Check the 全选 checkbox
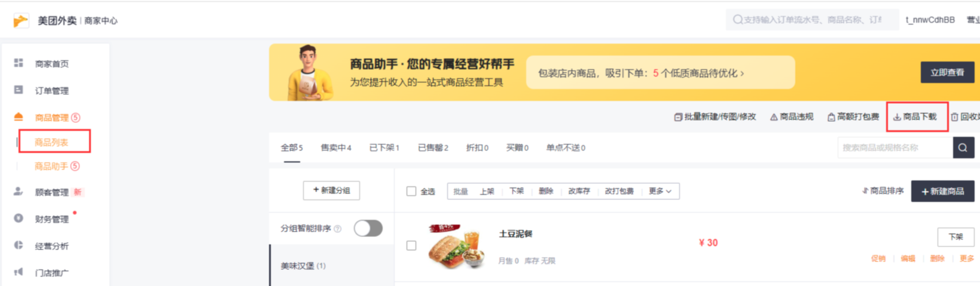980x286 pixels. pyautogui.click(x=411, y=191)
